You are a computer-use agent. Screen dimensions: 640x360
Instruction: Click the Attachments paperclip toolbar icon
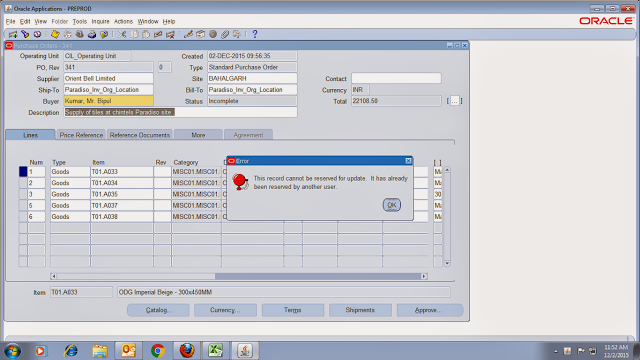pos(225,34)
